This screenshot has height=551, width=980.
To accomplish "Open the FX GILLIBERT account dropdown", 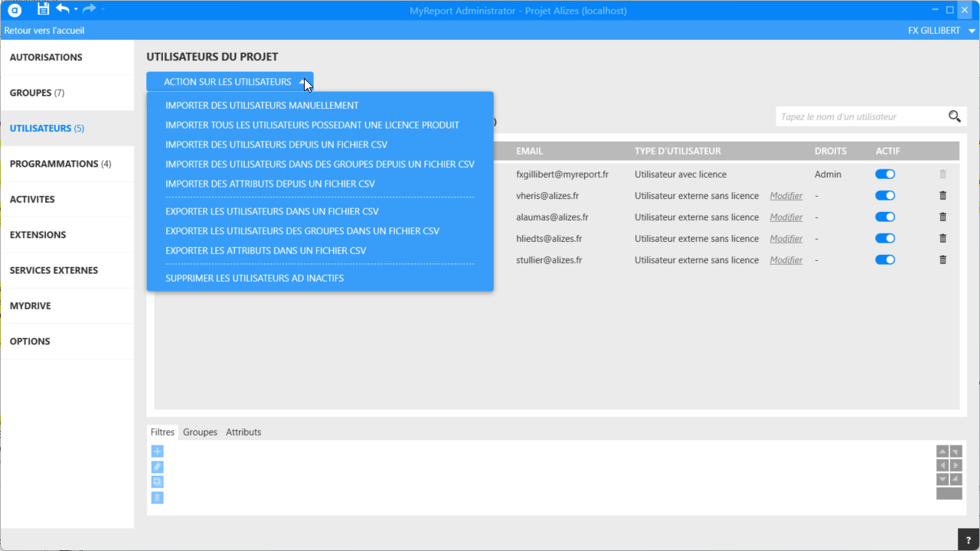I will 971,31.
